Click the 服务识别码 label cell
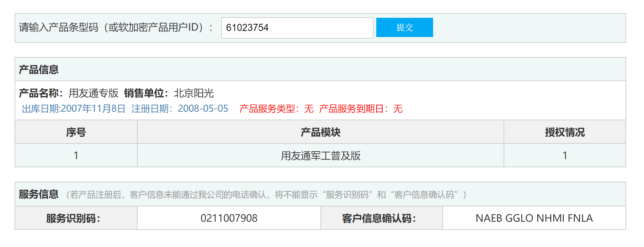644x247 pixels. tap(76, 218)
